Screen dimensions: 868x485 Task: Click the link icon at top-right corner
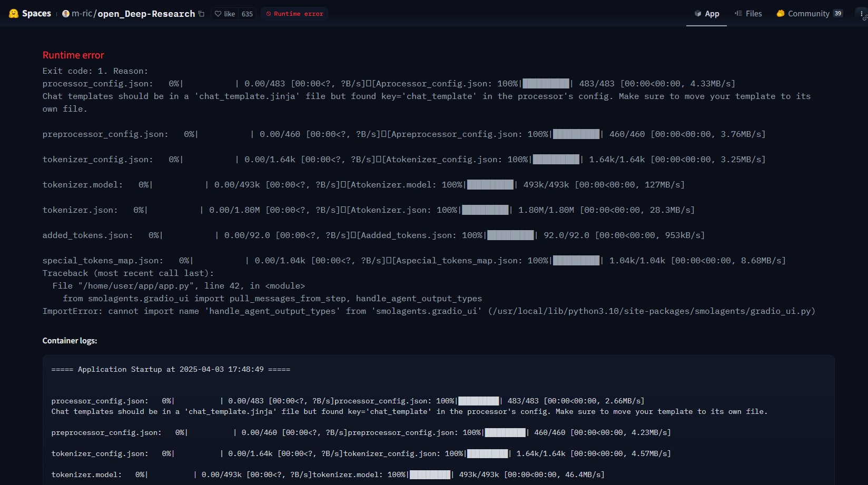[865, 18]
